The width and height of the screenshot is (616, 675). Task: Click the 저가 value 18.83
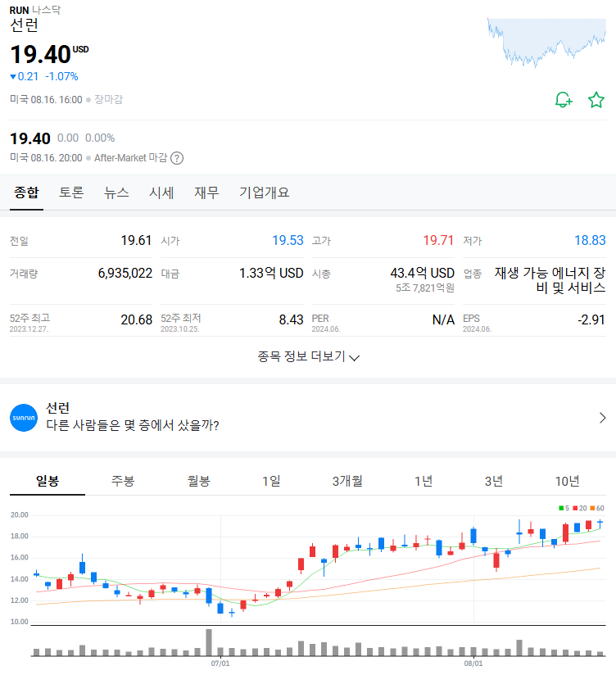coord(590,240)
